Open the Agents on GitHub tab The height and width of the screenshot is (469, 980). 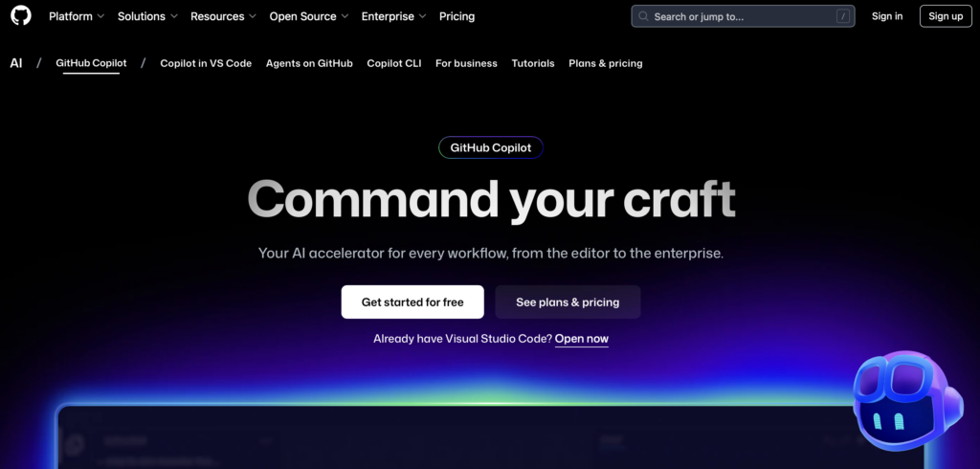click(x=309, y=63)
